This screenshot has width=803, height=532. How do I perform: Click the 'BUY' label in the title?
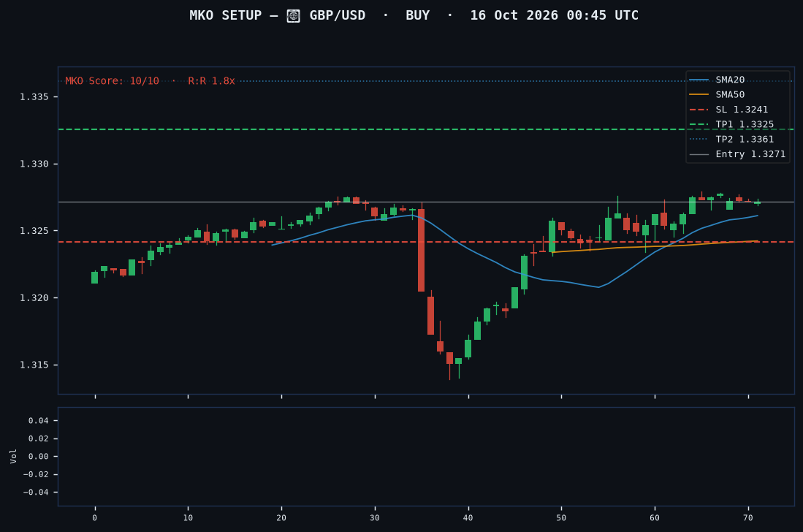click(417, 15)
